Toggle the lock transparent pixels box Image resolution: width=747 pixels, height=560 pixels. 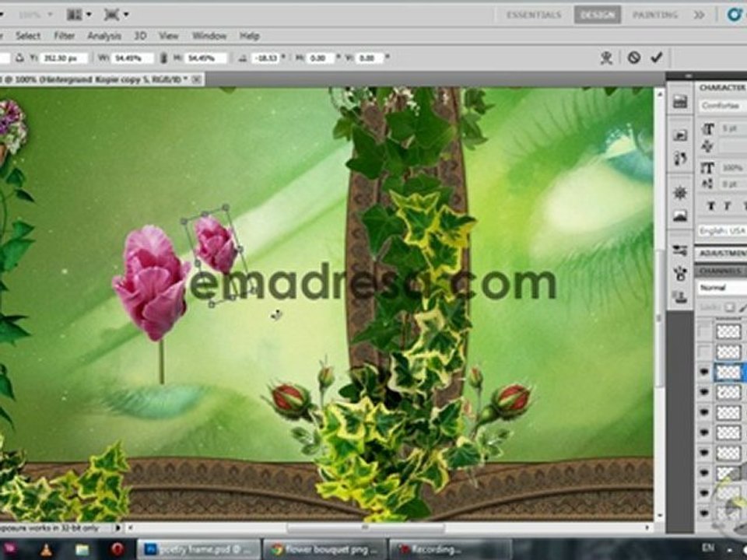click(730, 308)
